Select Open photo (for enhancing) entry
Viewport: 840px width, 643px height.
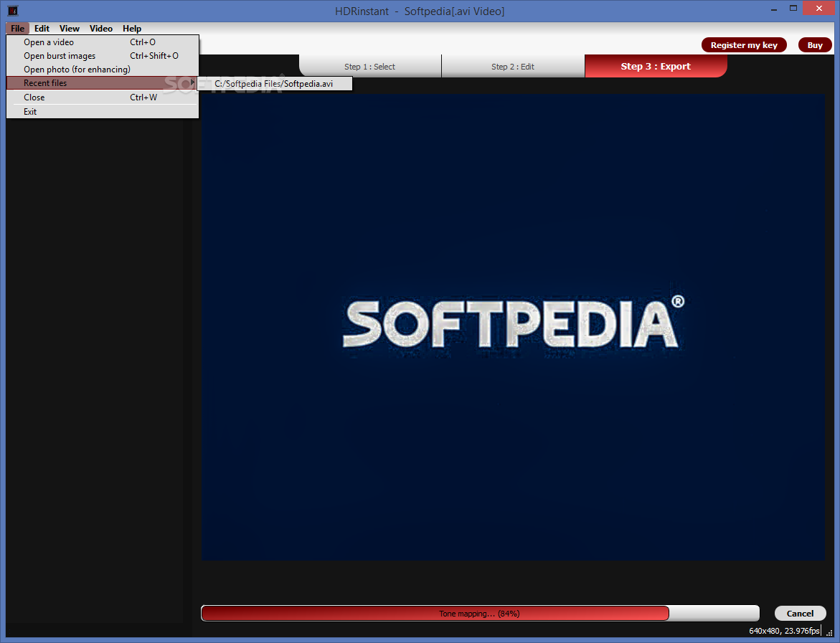pos(103,69)
